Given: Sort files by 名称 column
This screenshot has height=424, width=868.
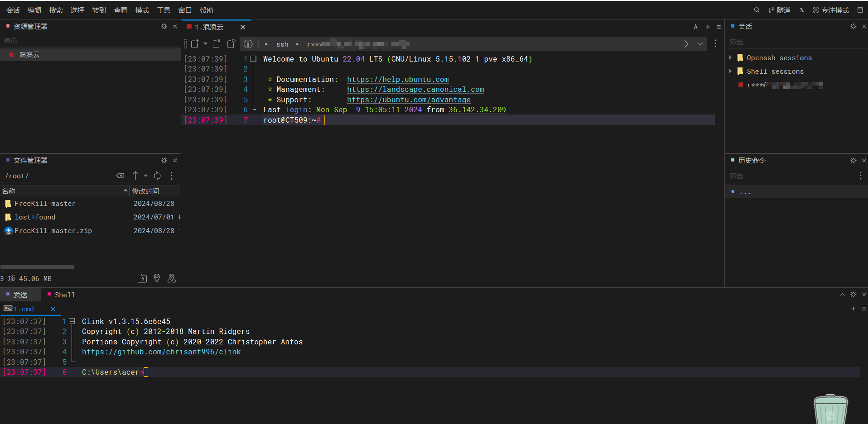Looking at the screenshot, I should click(x=64, y=191).
